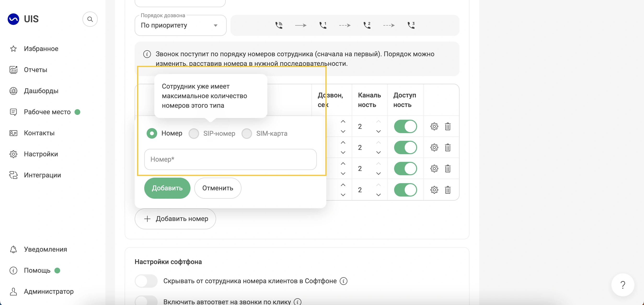The height and width of the screenshot is (305, 644).
Task: Open settings gear of first number row
Action: tap(434, 126)
